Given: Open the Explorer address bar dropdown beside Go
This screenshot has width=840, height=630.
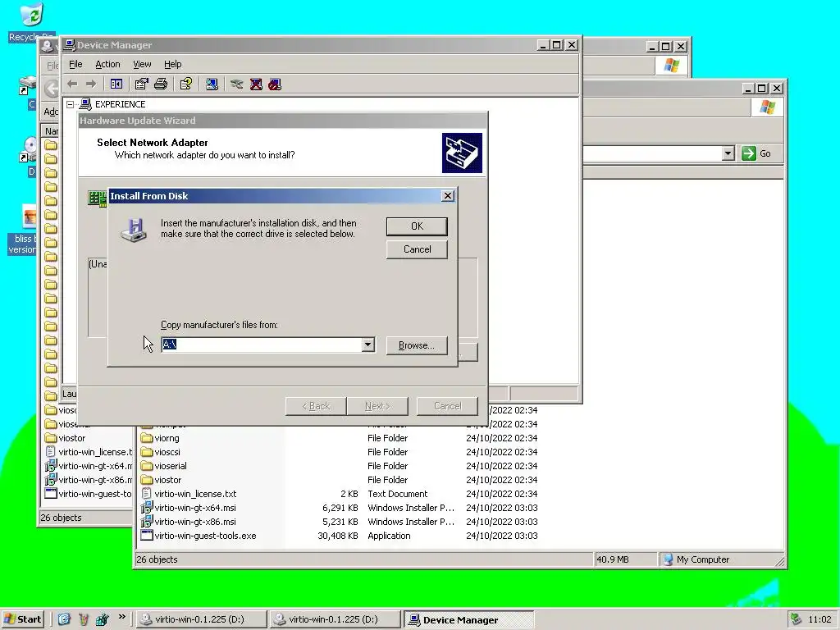Looking at the screenshot, I should [x=728, y=153].
